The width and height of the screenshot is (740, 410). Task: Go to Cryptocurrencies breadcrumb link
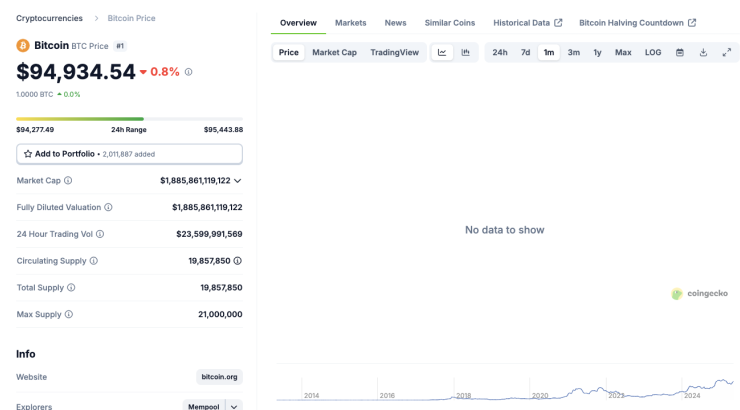50,18
